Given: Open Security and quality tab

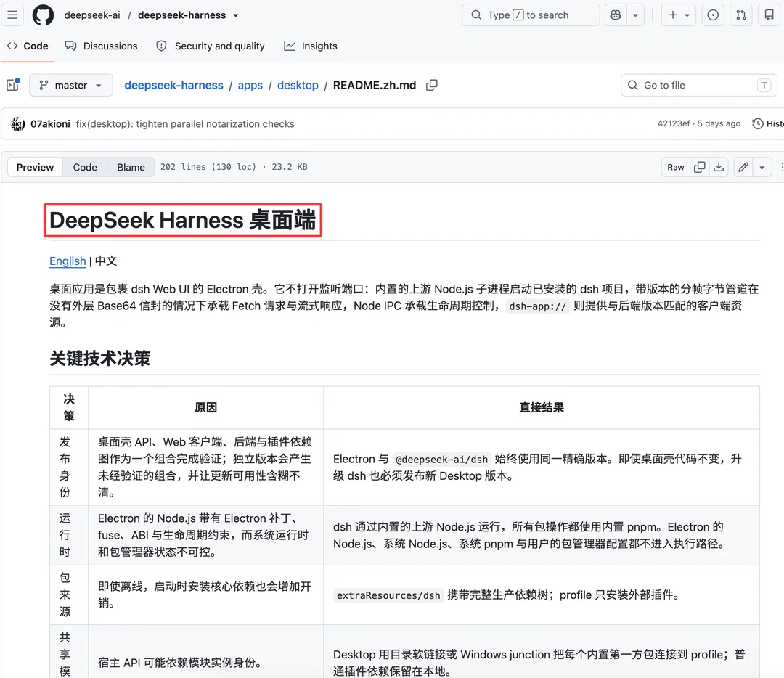Looking at the screenshot, I should coord(211,46).
